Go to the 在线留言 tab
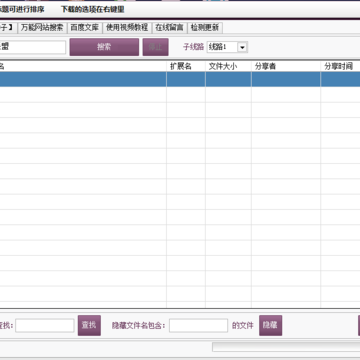Screen dimensions: 360x360 click(x=169, y=28)
